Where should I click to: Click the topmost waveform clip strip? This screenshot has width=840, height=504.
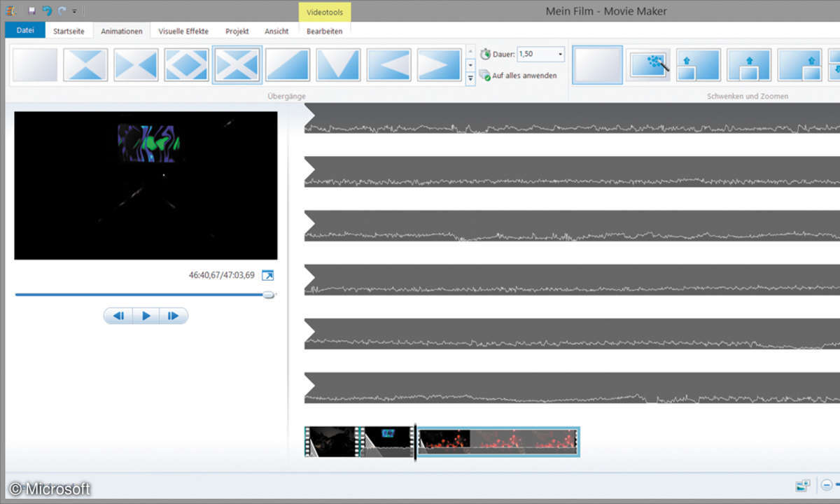tap(572, 118)
